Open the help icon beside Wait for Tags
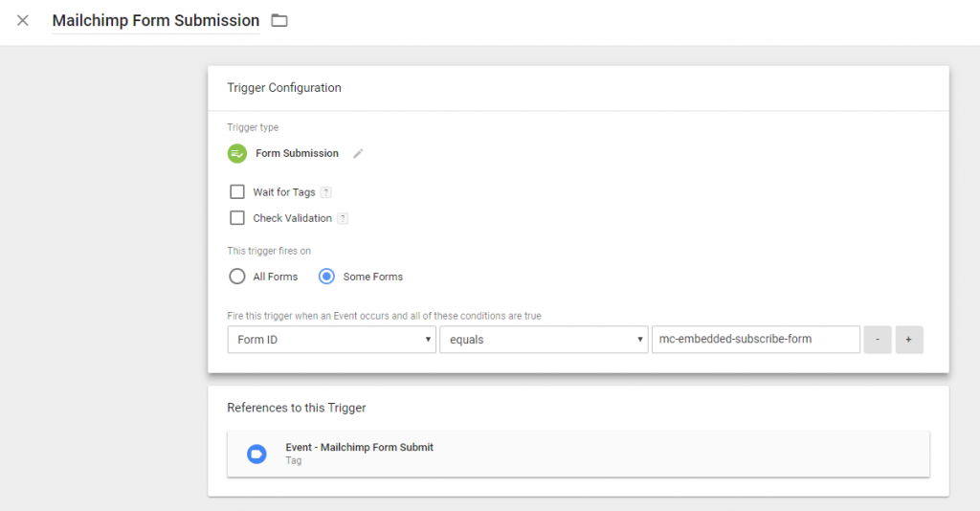The width and height of the screenshot is (980, 511). coord(325,192)
